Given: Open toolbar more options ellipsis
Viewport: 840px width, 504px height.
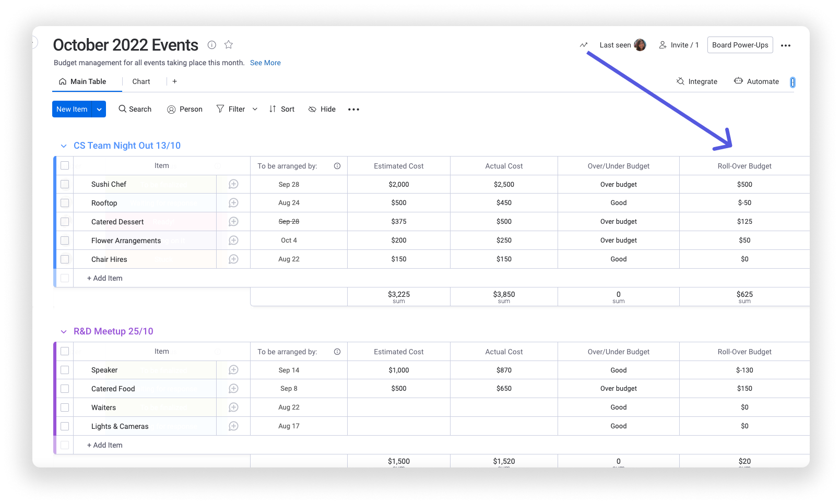Looking at the screenshot, I should point(353,109).
